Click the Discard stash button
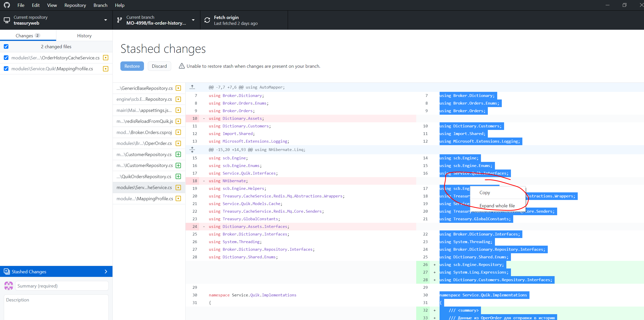 (x=159, y=66)
